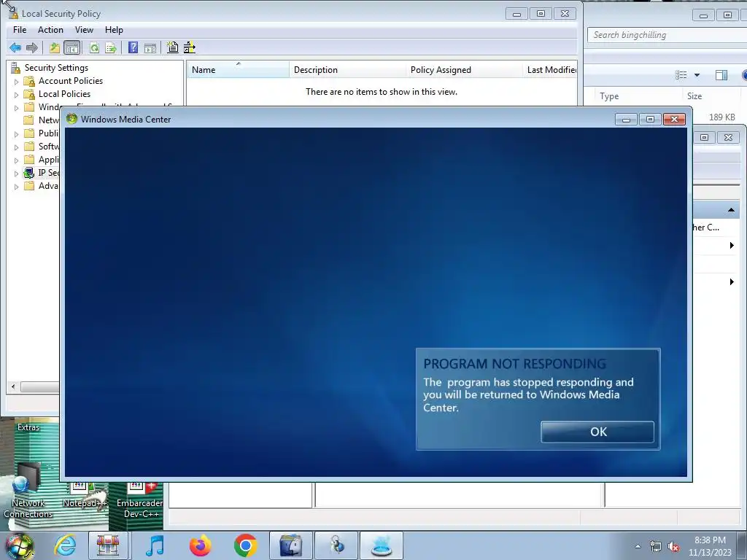This screenshot has height=560, width=747.
Task: Launch Google Chrome from the taskbar
Action: (245, 545)
